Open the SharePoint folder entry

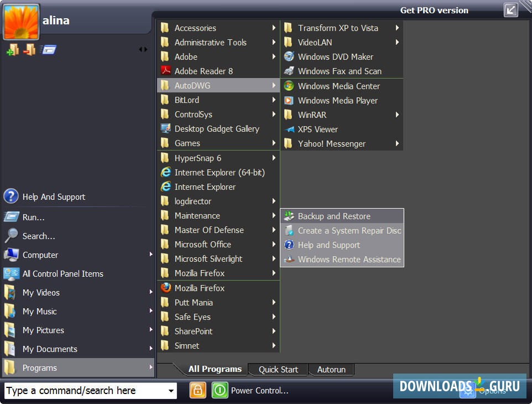click(218, 331)
